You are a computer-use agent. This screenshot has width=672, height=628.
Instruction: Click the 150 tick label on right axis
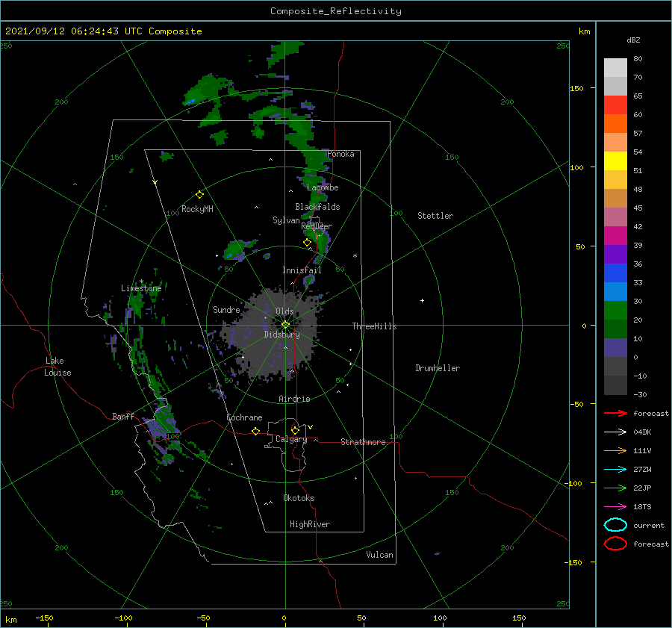[576, 88]
